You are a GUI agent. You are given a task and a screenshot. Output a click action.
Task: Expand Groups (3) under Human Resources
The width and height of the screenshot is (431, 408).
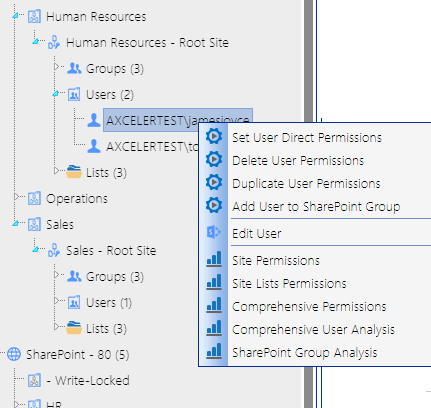56,67
